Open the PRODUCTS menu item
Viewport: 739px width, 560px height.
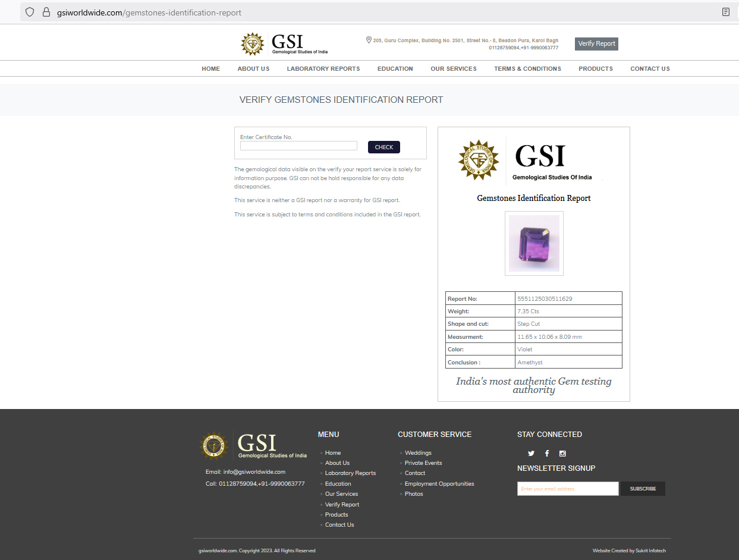point(596,69)
